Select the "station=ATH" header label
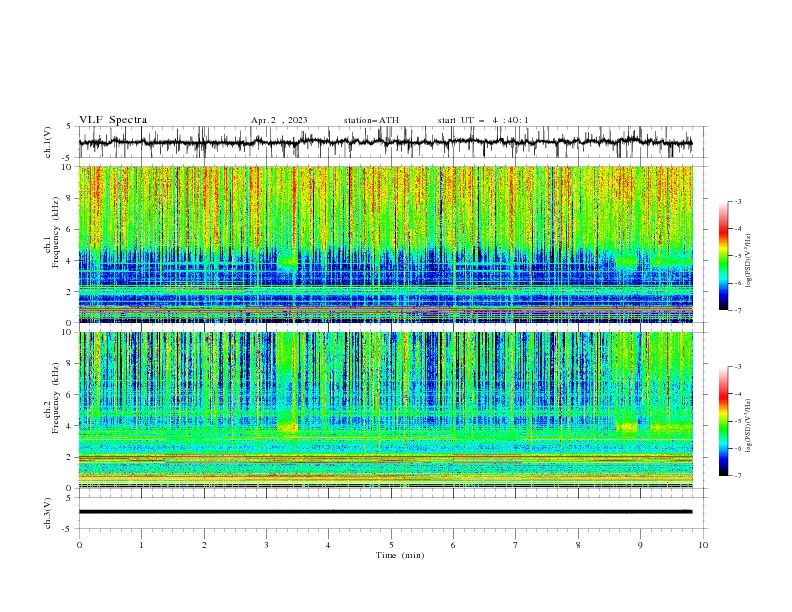The width and height of the screenshot is (792, 612). pyautogui.click(x=371, y=120)
